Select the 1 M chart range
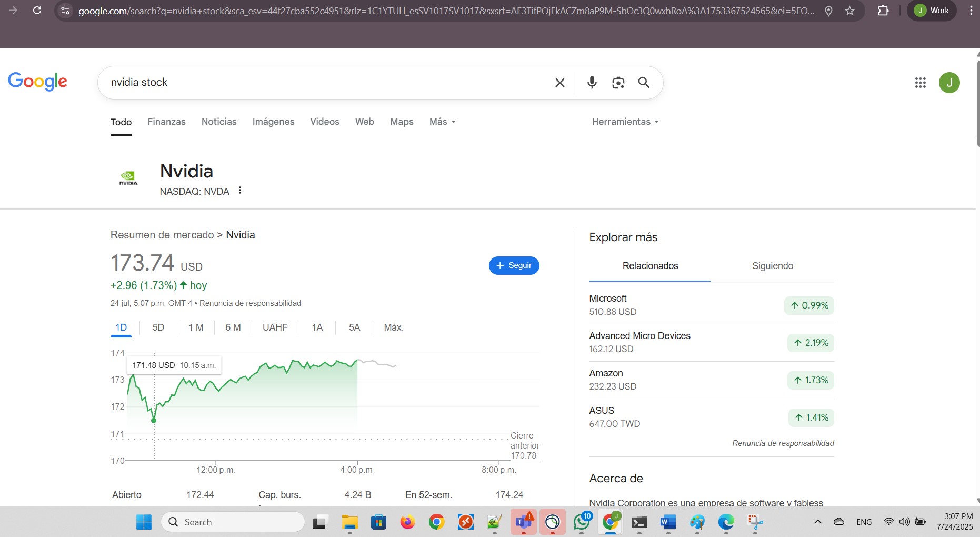This screenshot has height=537, width=980. coord(196,327)
